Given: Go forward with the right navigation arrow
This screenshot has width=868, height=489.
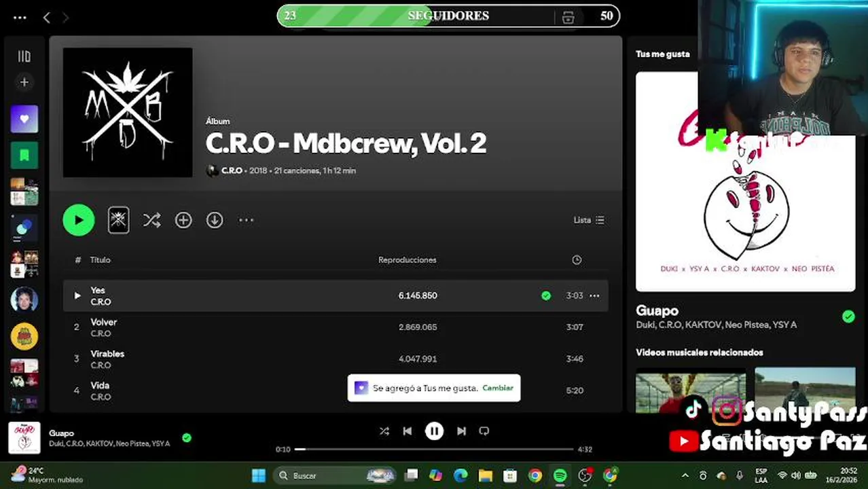Looking at the screenshot, I should click(x=66, y=18).
